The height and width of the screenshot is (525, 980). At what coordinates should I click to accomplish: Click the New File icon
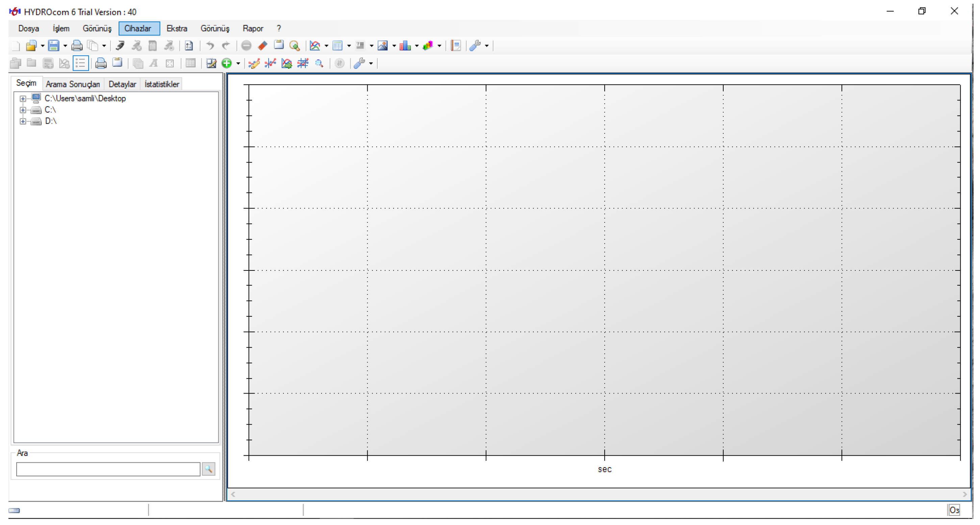[15, 46]
